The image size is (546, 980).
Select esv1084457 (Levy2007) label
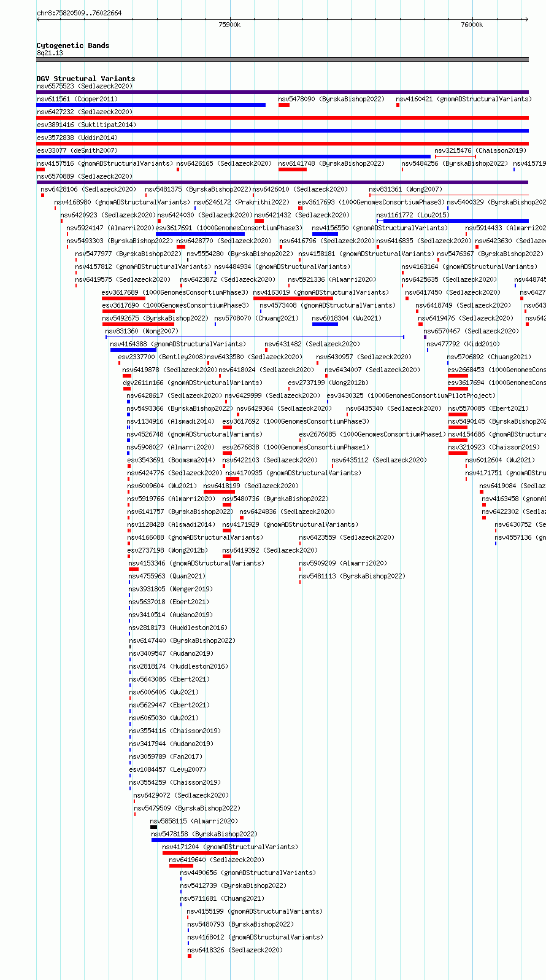167,769
